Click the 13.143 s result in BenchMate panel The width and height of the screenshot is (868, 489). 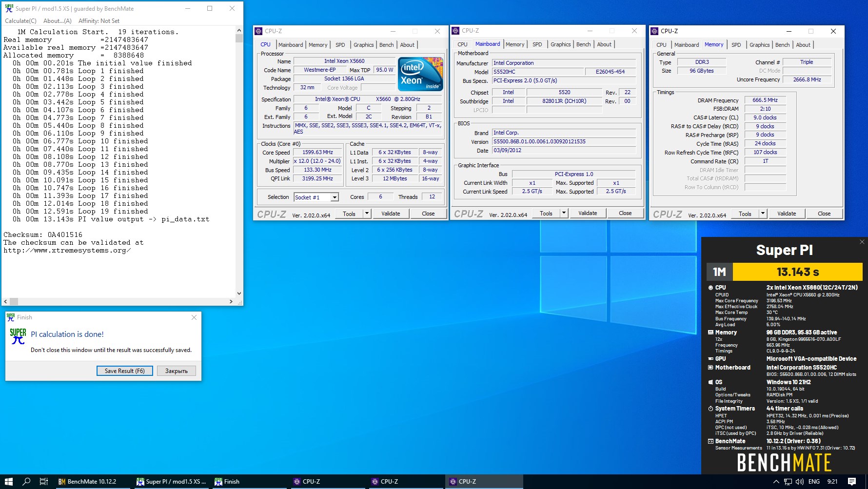(798, 272)
